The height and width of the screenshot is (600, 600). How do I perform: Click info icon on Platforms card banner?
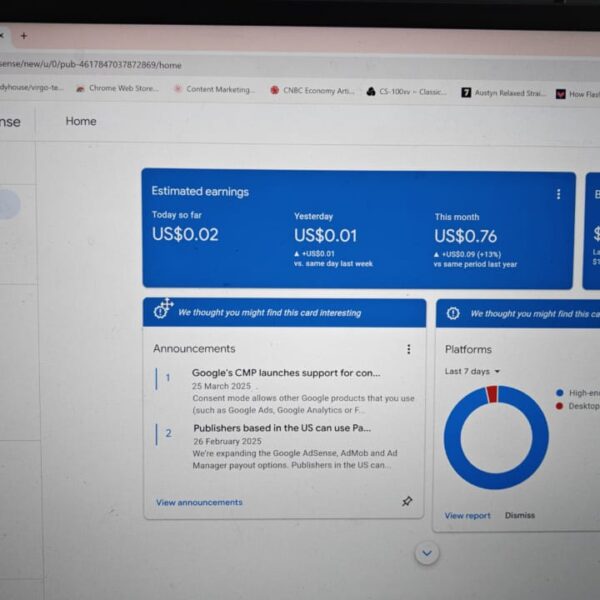(x=453, y=313)
